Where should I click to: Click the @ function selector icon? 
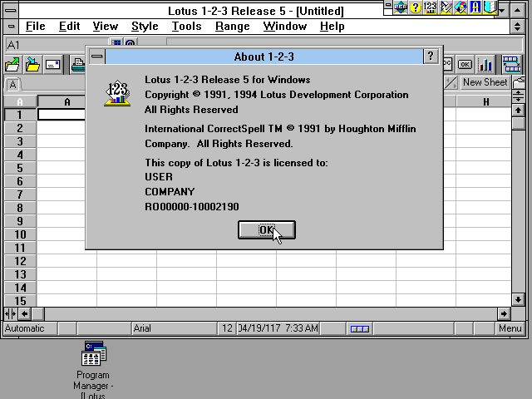[131, 43]
